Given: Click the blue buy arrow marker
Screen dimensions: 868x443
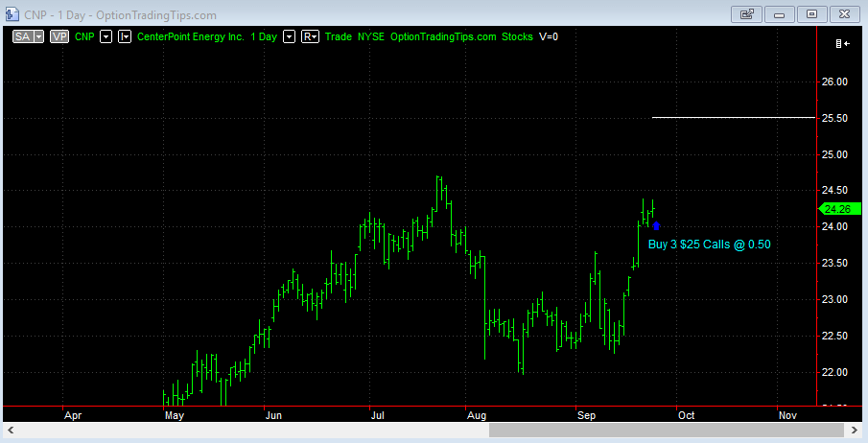Looking at the screenshot, I should coord(657,226).
